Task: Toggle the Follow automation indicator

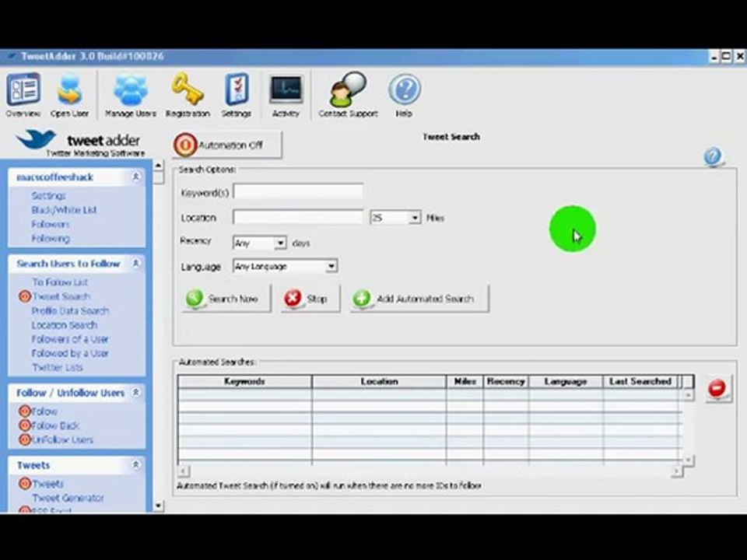Action: (x=25, y=411)
